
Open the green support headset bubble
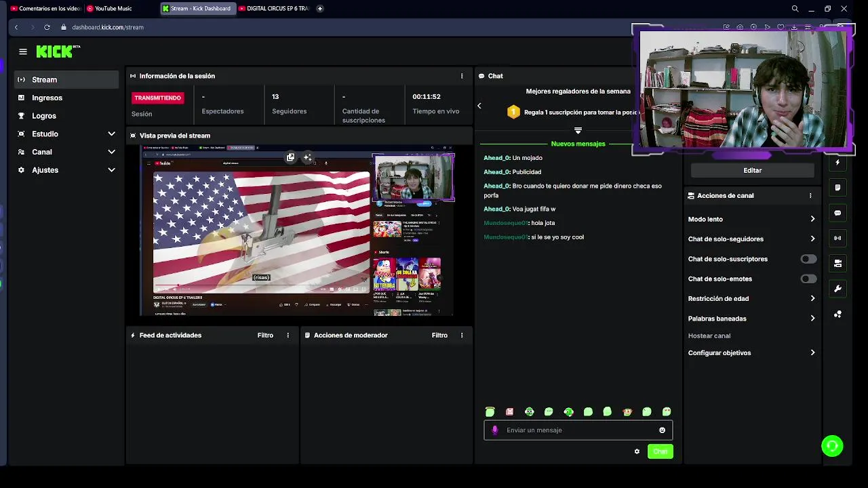tap(832, 446)
